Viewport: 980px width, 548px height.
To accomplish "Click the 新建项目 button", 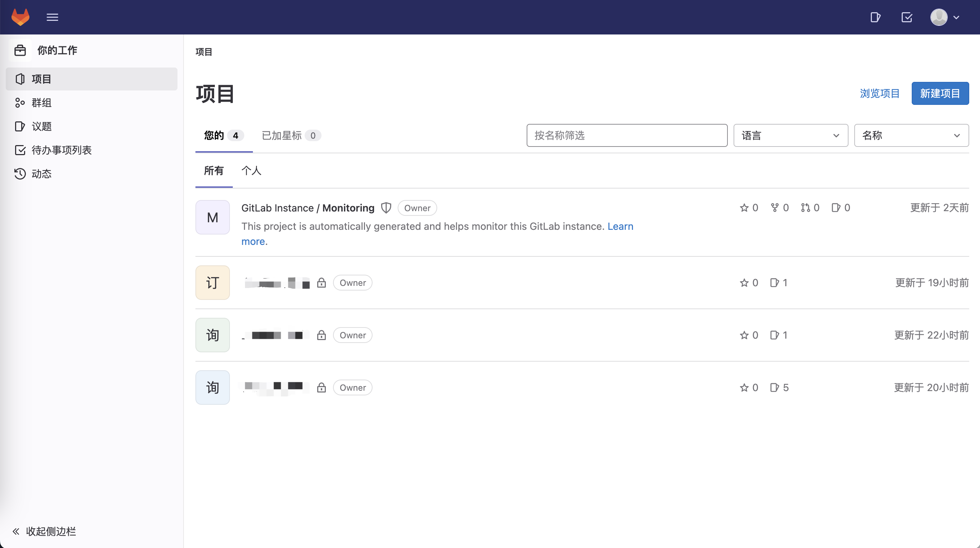I will click(940, 93).
